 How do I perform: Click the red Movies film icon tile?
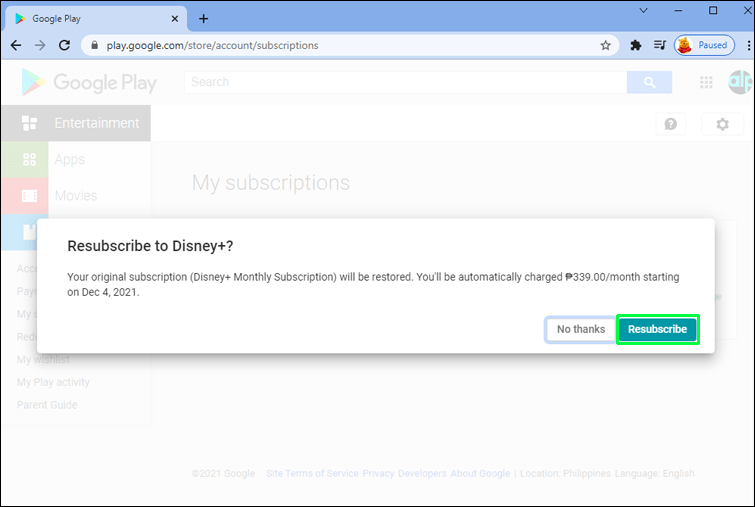pos(25,195)
